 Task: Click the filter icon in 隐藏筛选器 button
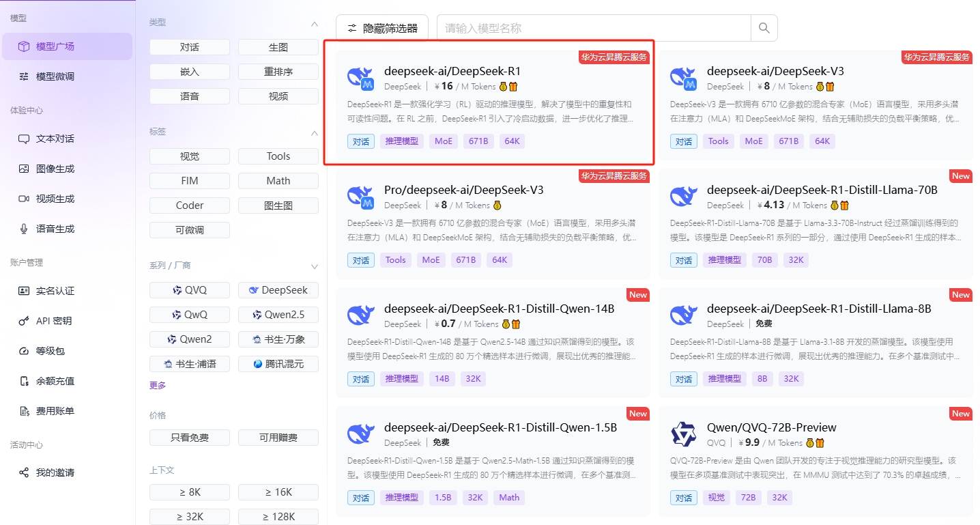click(352, 28)
